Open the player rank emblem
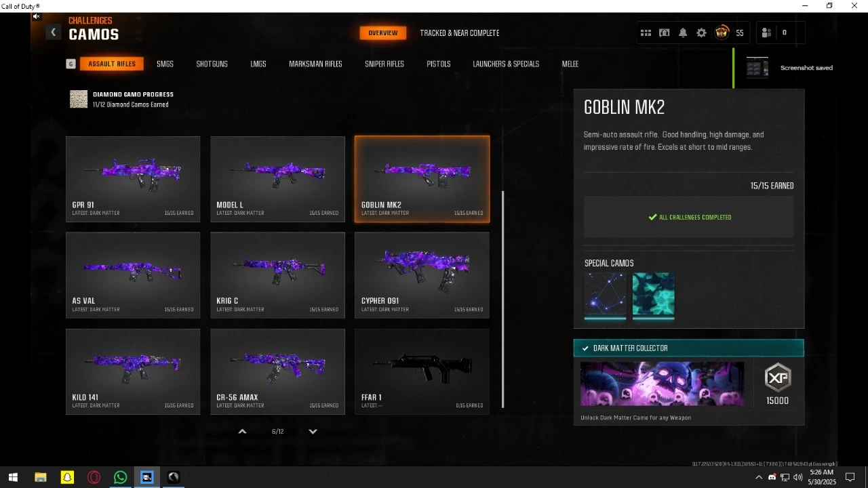 pos(722,33)
